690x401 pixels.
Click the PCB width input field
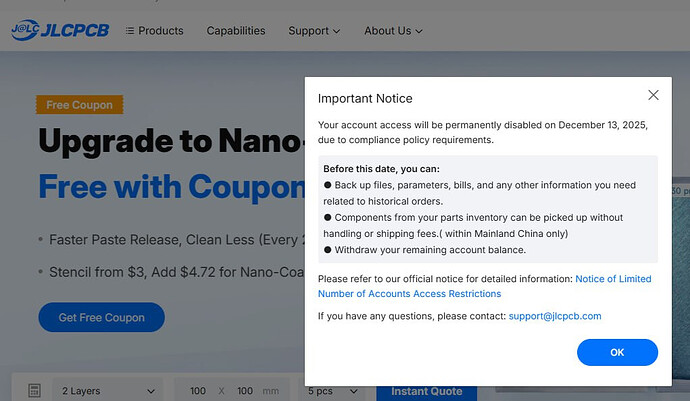pos(197,391)
